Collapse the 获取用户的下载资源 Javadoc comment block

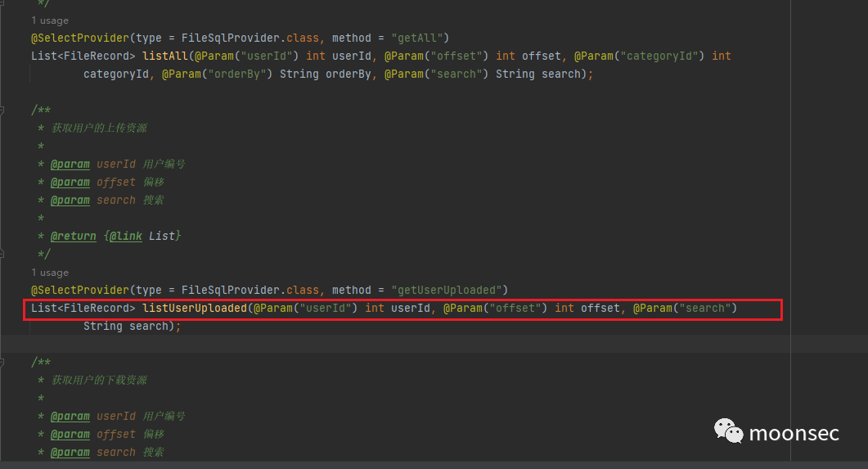tap(2, 362)
